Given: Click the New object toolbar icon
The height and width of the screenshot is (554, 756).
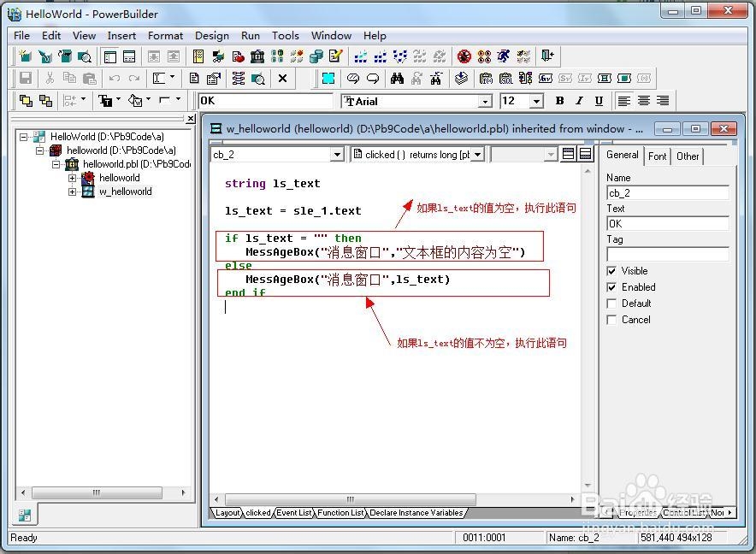Looking at the screenshot, I should click(x=25, y=56).
